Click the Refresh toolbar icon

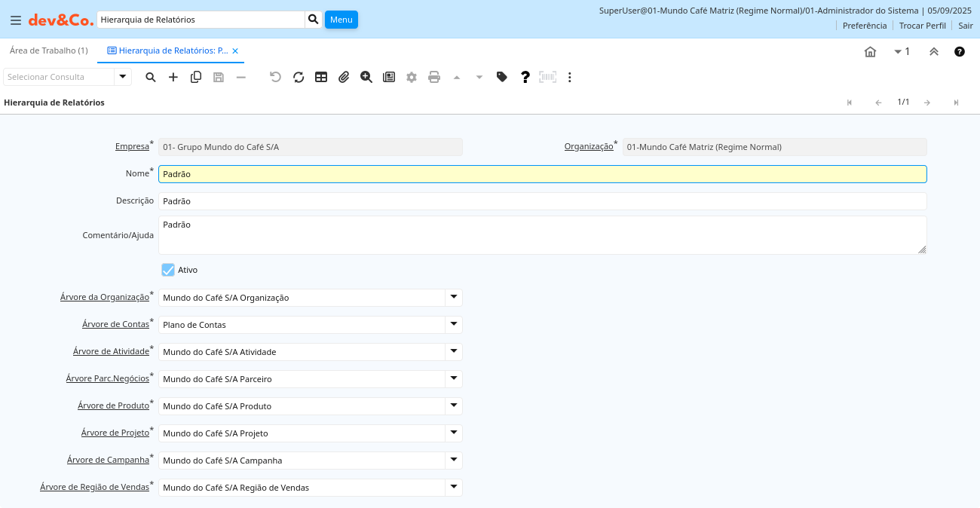299,77
